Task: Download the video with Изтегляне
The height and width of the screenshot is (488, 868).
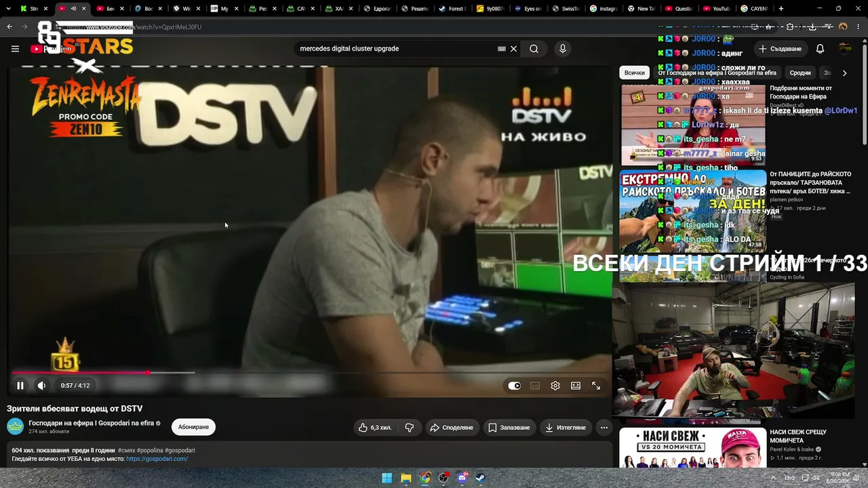Action: click(566, 428)
